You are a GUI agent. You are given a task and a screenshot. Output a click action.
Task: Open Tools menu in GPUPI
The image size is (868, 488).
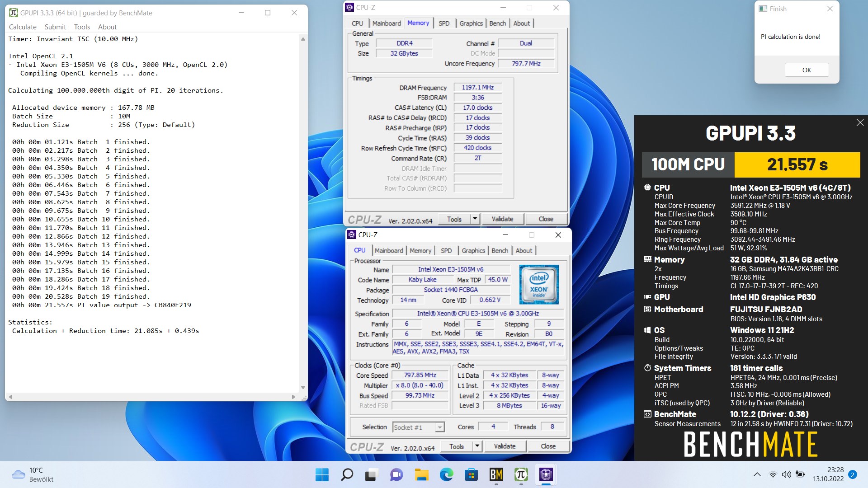point(82,27)
